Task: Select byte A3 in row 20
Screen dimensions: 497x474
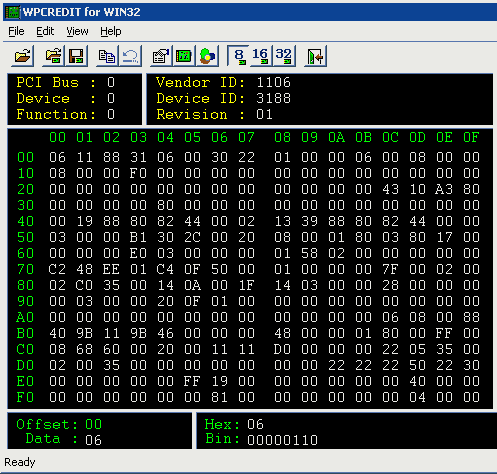Action: 444,189
